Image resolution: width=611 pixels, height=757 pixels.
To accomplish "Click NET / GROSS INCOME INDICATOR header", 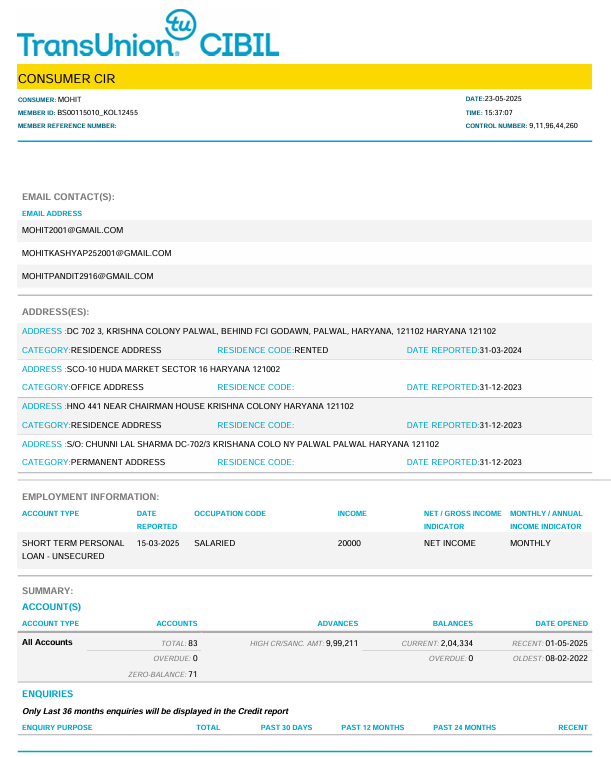I will point(462,520).
